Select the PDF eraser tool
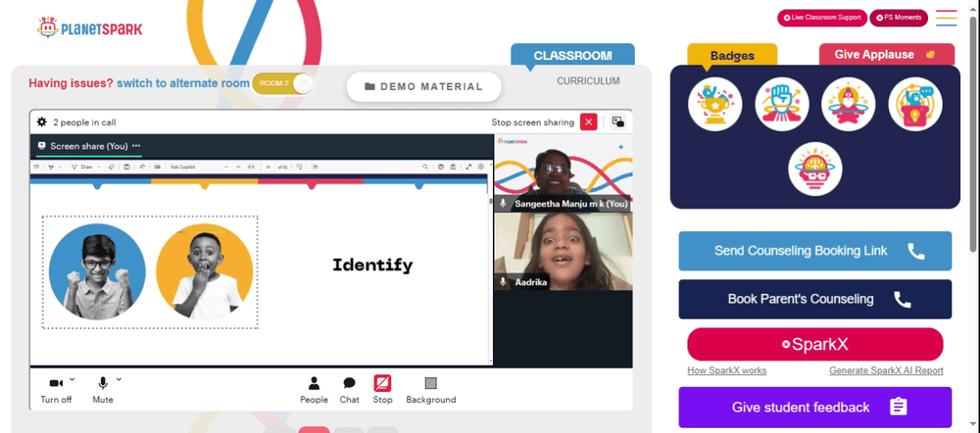This screenshot has width=980, height=433. [x=112, y=167]
